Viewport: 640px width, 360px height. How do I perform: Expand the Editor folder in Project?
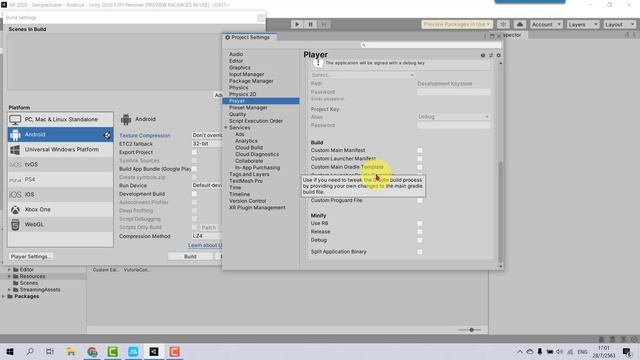[x=9, y=270]
